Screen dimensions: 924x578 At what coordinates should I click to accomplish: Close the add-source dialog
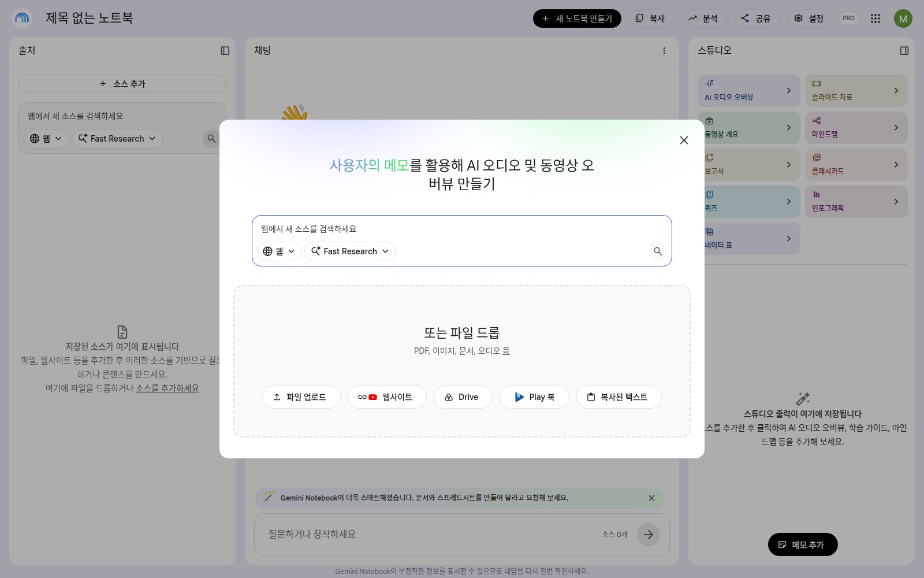pyautogui.click(x=684, y=140)
